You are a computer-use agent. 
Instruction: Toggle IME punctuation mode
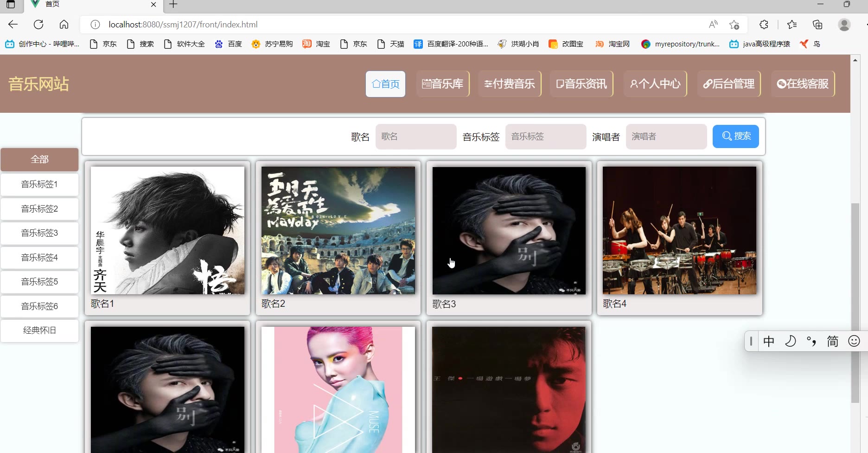click(811, 342)
